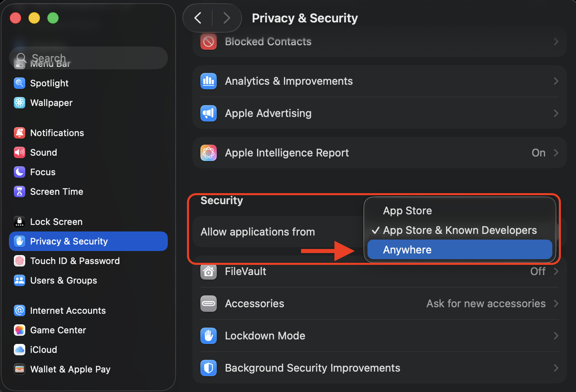576x392 pixels.
Task: Click the Search field in sidebar
Action: coord(88,58)
